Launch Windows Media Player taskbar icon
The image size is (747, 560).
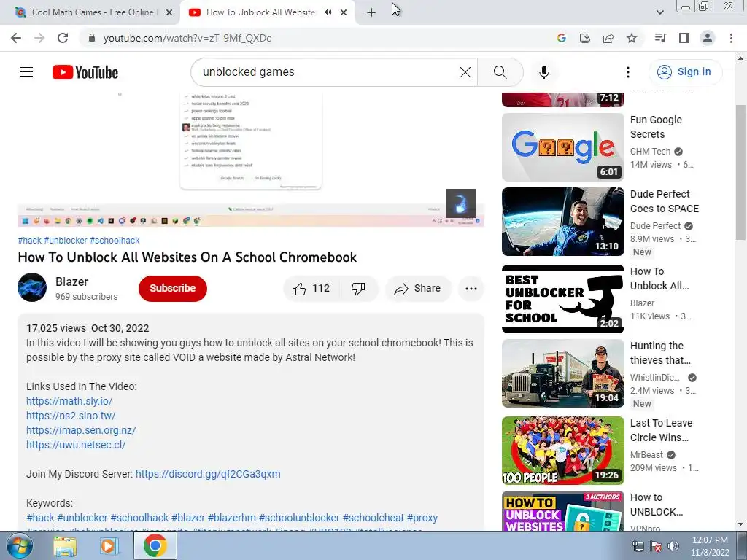point(109,546)
